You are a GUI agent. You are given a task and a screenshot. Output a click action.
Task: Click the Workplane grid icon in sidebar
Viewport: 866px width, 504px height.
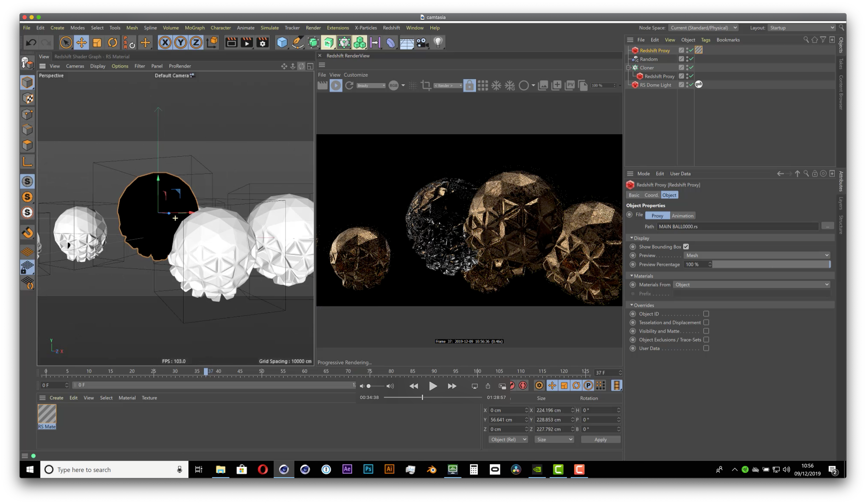coord(28,252)
